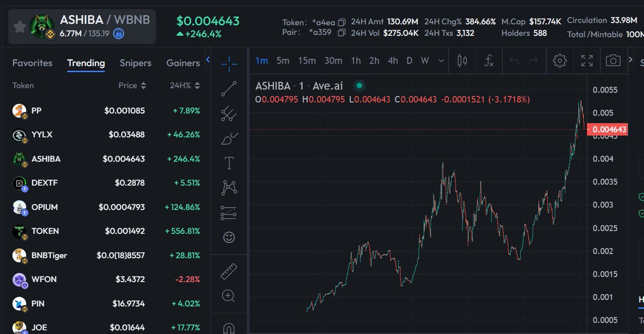This screenshot has height=334, width=644.
Task: Select the 2h timeframe
Action: (x=374, y=61)
